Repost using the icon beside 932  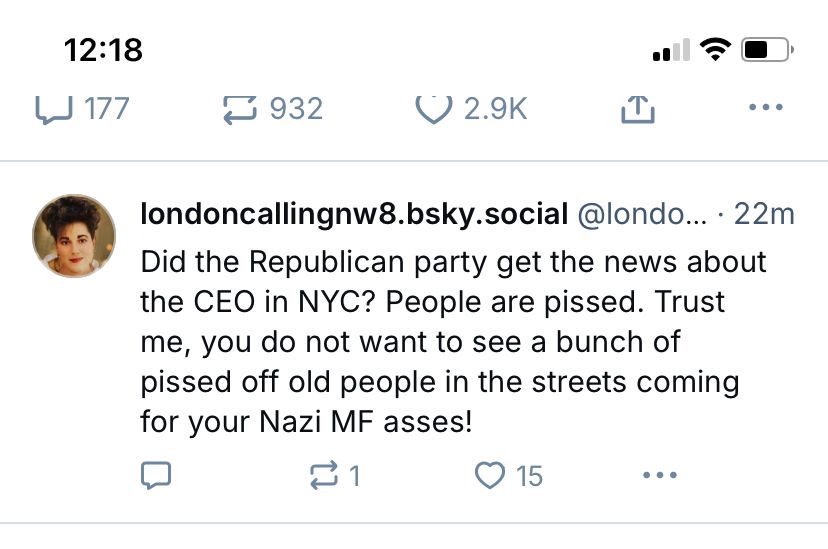[x=240, y=108]
